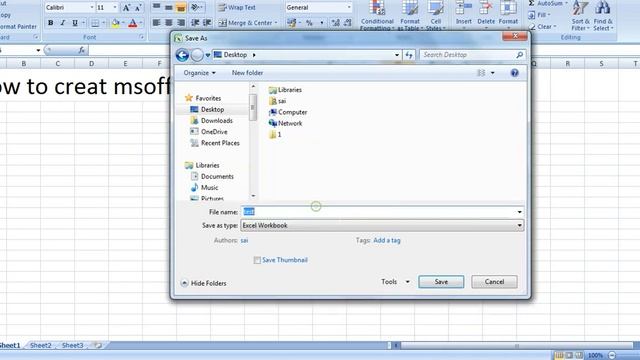This screenshot has width=640, height=360.
Task: Check the Save Thumbnail checkbox
Action: coord(257,260)
